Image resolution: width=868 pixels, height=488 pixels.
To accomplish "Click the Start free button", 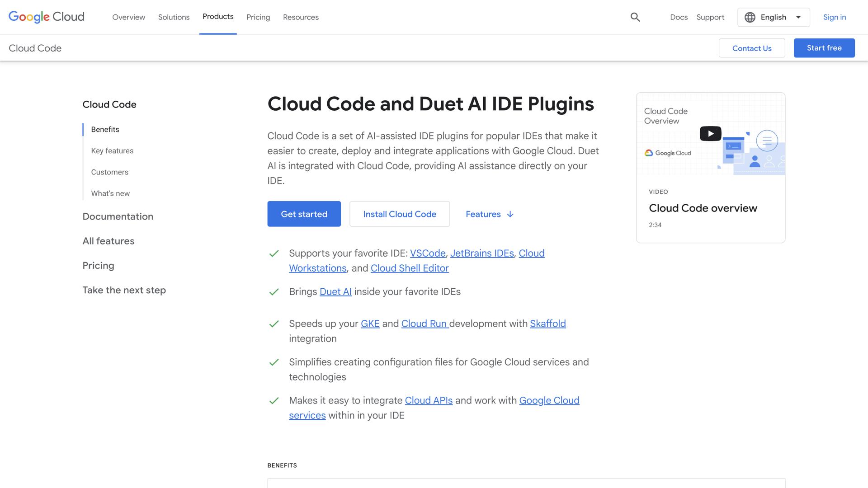I will tap(824, 47).
